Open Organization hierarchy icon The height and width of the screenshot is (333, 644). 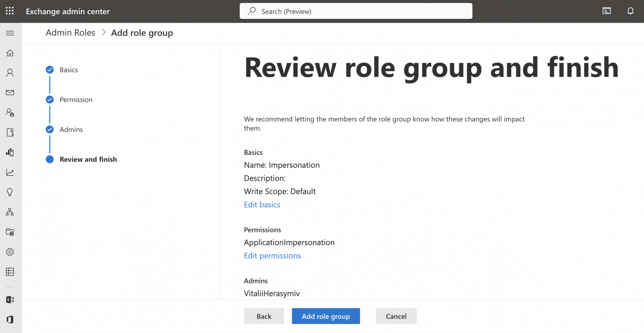[10, 212]
